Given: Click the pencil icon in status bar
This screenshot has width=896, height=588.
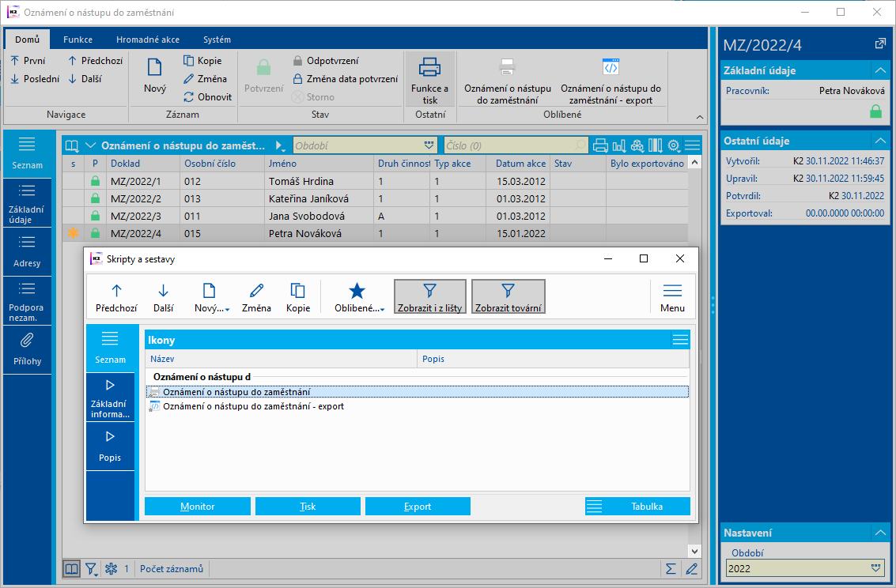Looking at the screenshot, I should (691, 568).
